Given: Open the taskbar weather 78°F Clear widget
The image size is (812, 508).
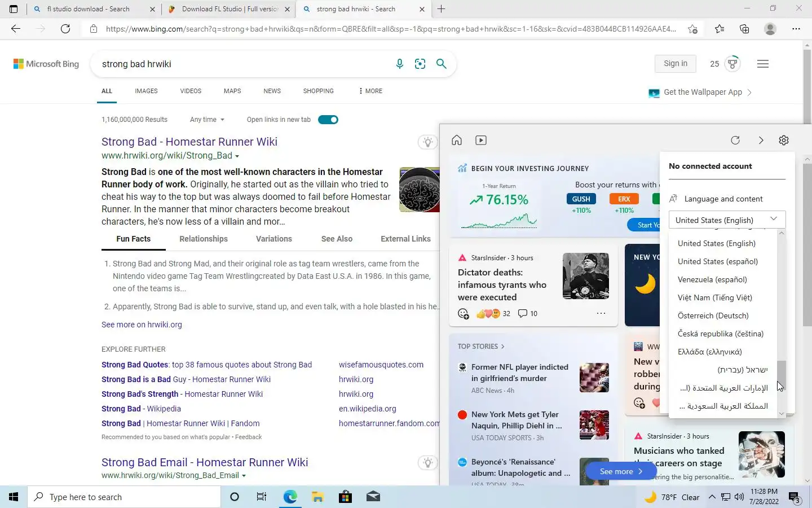Looking at the screenshot, I should 672,497.
